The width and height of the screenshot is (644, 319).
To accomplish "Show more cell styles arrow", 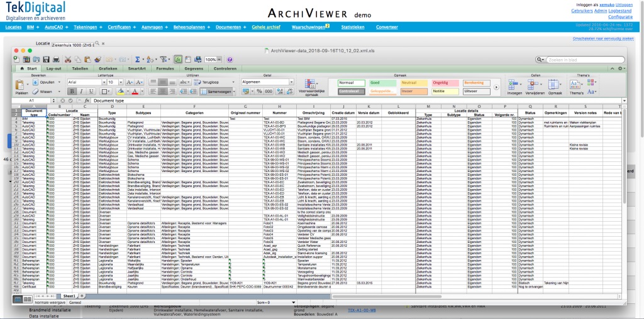I will pos(496,87).
